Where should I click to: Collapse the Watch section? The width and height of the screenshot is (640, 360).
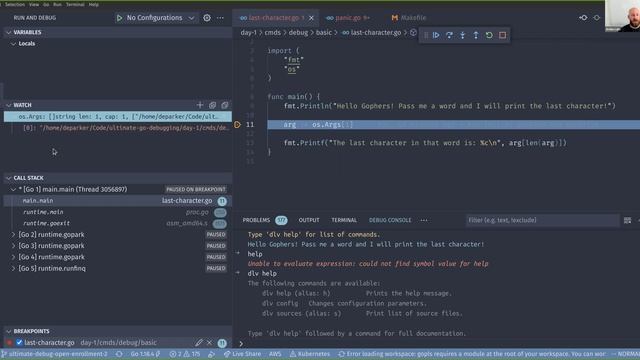coord(9,105)
